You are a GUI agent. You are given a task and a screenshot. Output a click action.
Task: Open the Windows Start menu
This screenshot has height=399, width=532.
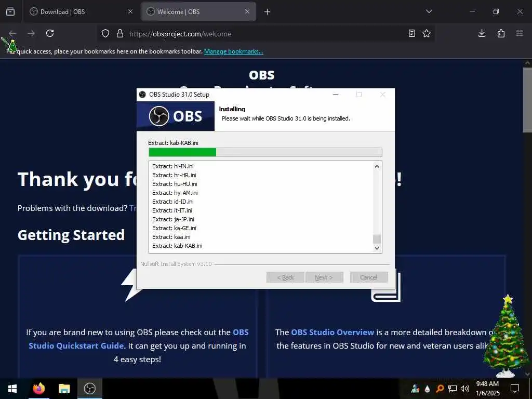12,389
